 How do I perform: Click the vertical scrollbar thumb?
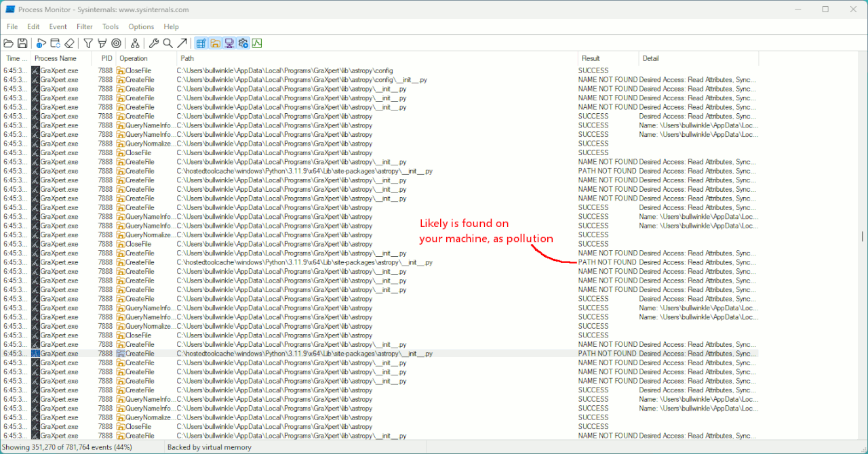pyautogui.click(x=863, y=236)
